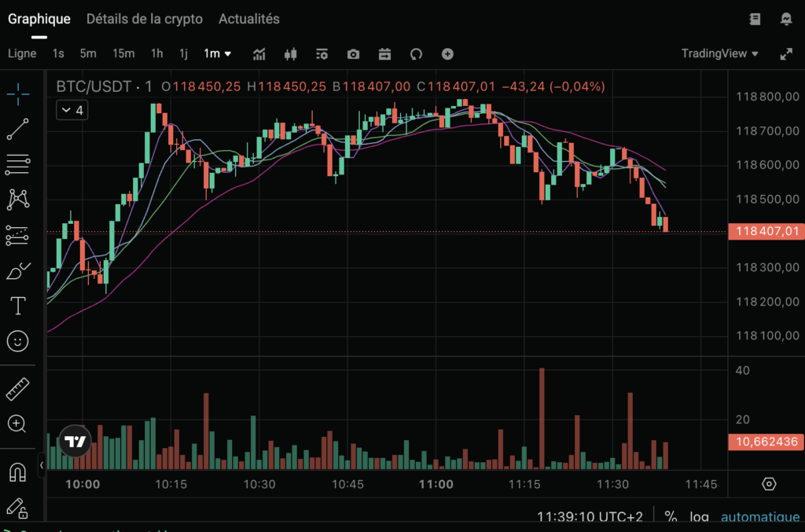Select the trend line drawing tool
The width and height of the screenshot is (805, 532).
tap(17, 130)
